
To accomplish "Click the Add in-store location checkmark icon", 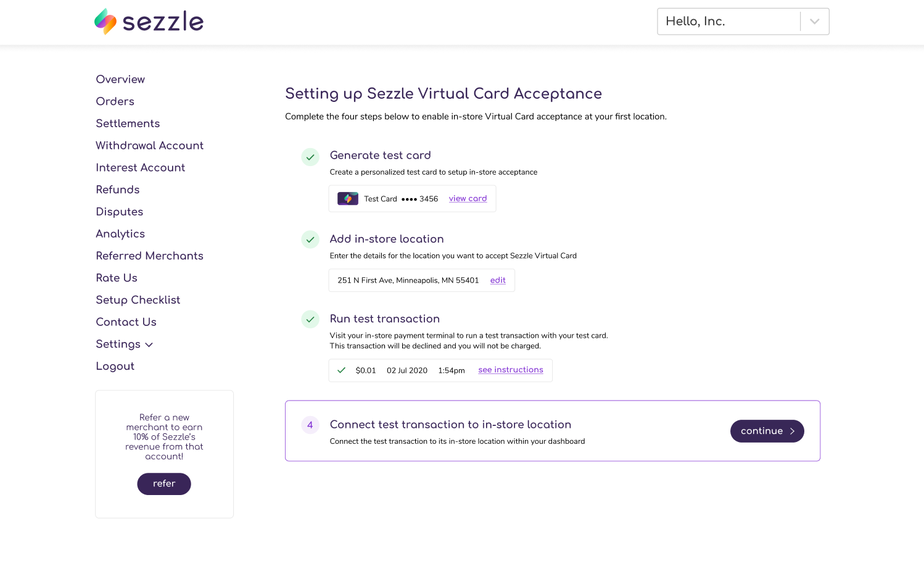I will coord(310,240).
